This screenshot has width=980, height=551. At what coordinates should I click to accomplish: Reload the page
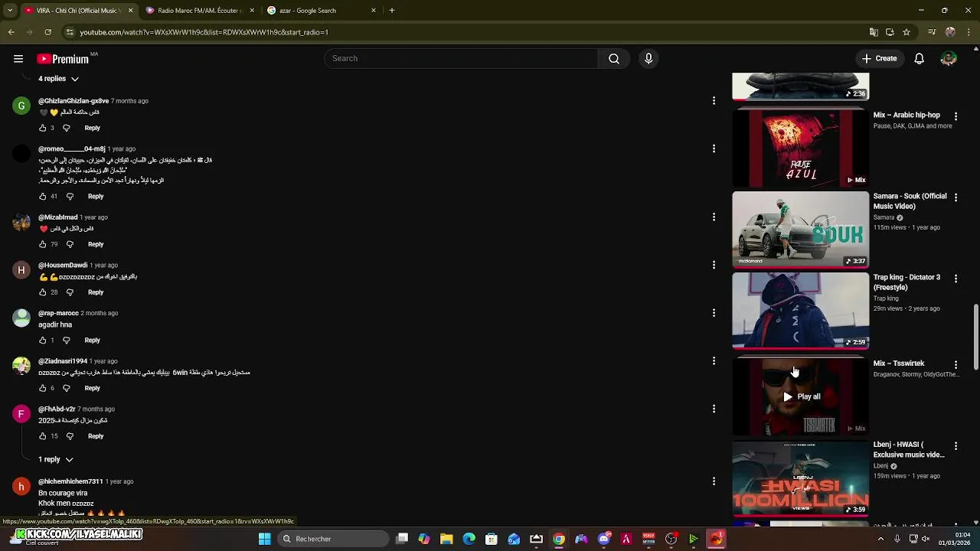pyautogui.click(x=47, y=32)
